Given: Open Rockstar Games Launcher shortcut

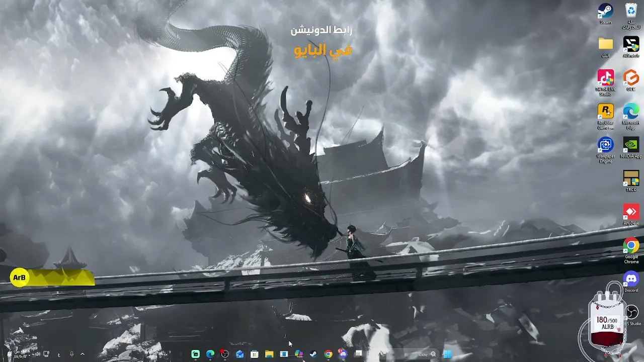Looking at the screenshot, I should [x=605, y=117].
